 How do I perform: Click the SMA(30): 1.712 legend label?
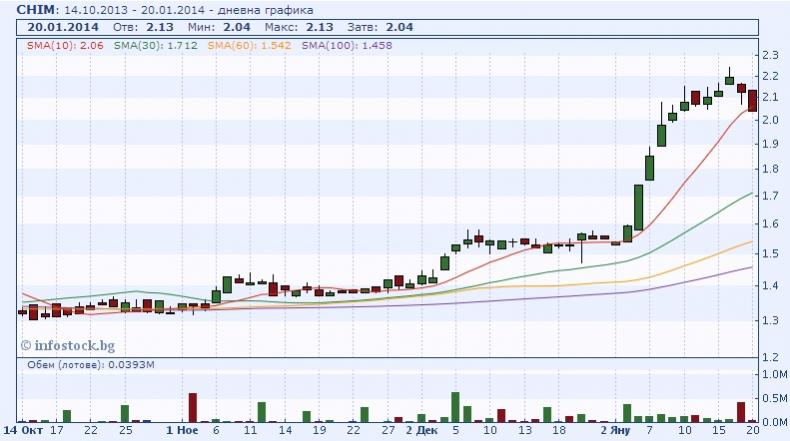(155, 45)
